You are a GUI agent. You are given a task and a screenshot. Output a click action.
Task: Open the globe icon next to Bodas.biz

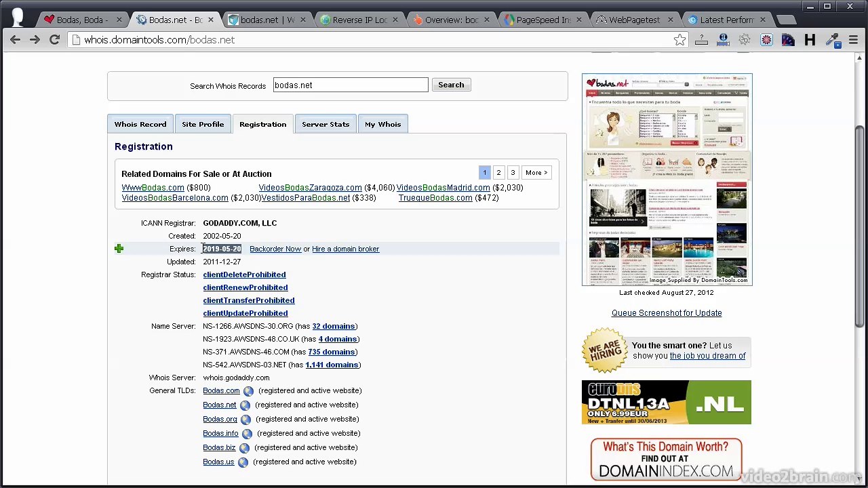coord(244,448)
